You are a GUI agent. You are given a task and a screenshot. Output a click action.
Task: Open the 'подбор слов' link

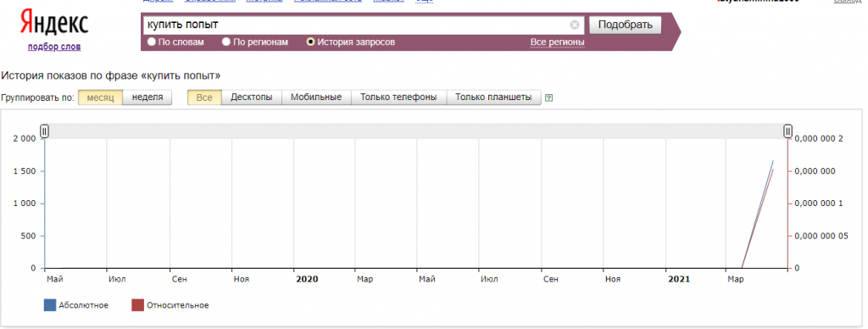(54, 47)
